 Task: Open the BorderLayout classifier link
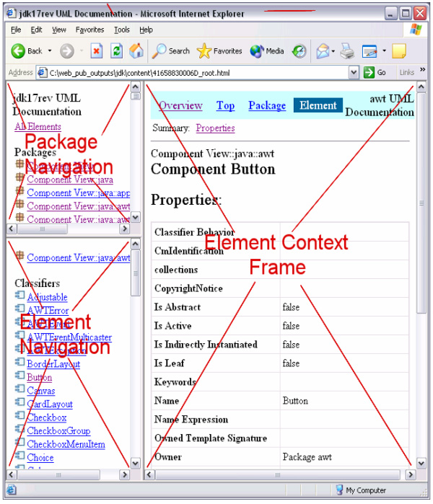(x=53, y=364)
